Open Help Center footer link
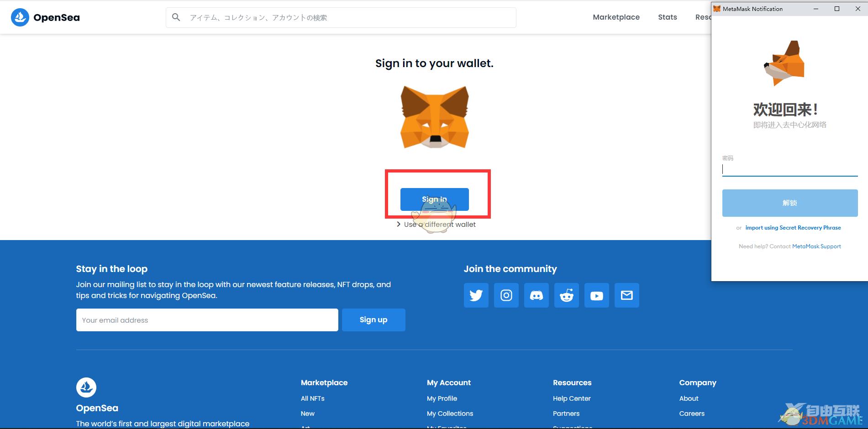The image size is (868, 429). click(572, 398)
